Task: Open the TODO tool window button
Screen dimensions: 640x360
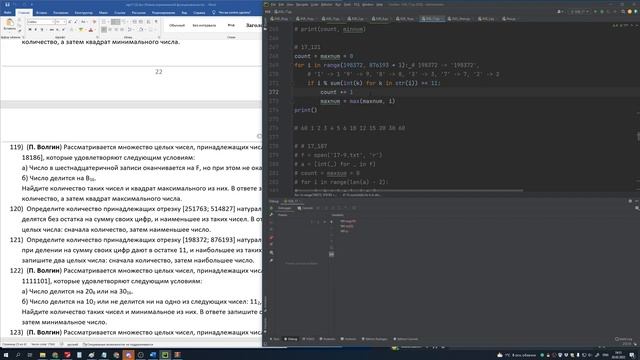Action: pos(309,339)
